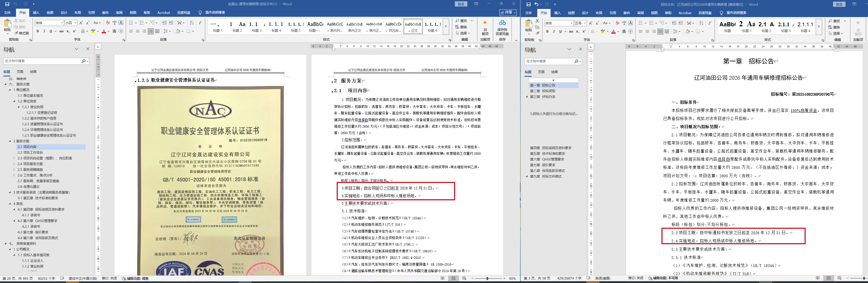Undo last action in right Word window
The image size is (868, 283).
pos(536,4)
